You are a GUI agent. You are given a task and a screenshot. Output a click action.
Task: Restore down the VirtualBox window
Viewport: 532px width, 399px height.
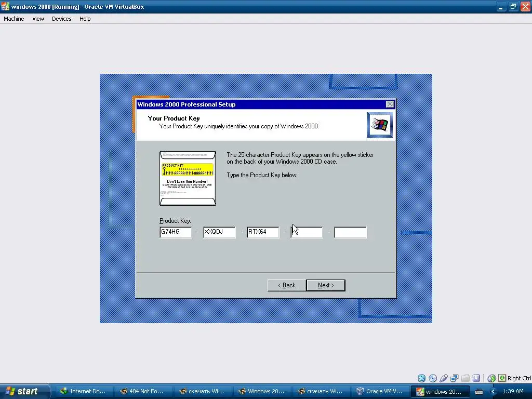click(x=513, y=6)
